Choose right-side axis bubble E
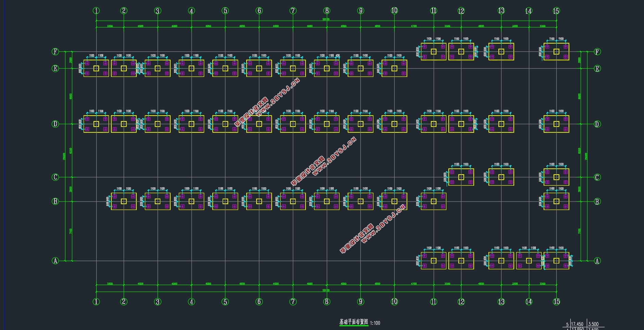The image size is (644, 330). (x=597, y=68)
